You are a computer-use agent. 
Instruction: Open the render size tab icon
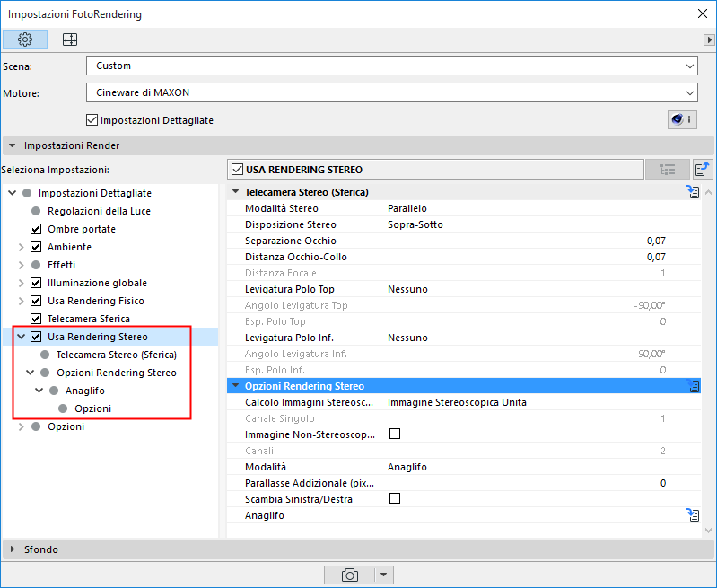pyautogui.click(x=70, y=39)
